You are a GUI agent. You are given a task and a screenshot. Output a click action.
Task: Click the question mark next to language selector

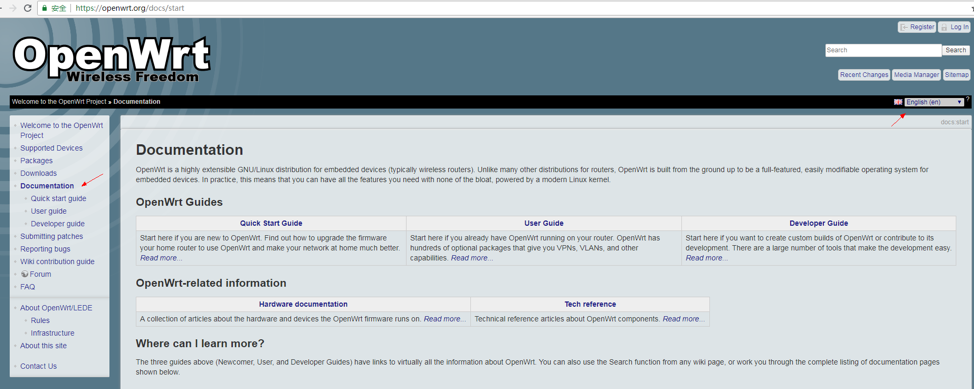967,99
